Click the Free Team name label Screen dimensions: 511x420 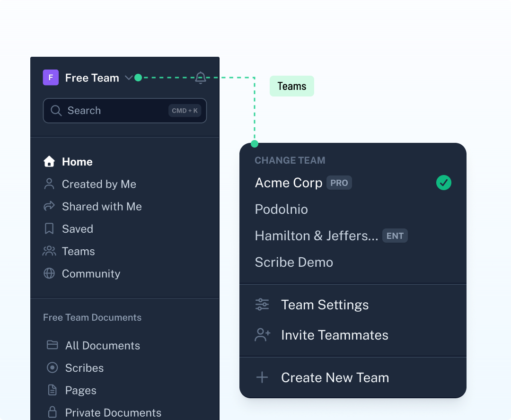(x=92, y=78)
